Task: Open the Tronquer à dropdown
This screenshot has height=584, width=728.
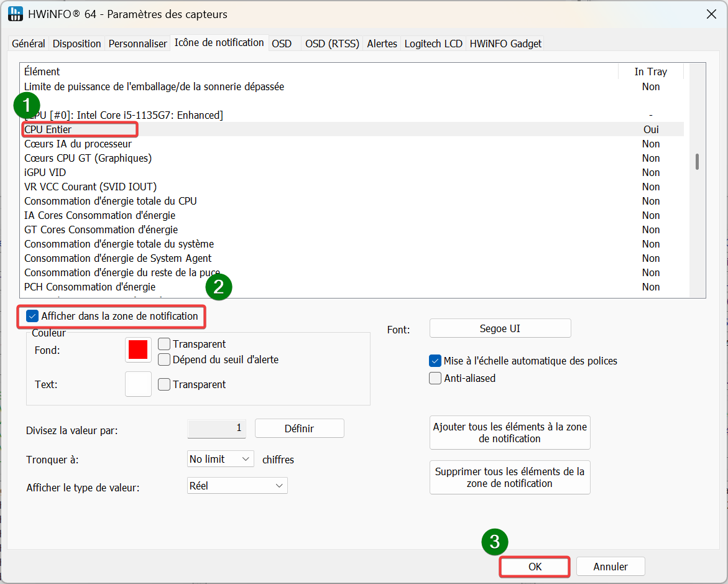Action: [221, 459]
